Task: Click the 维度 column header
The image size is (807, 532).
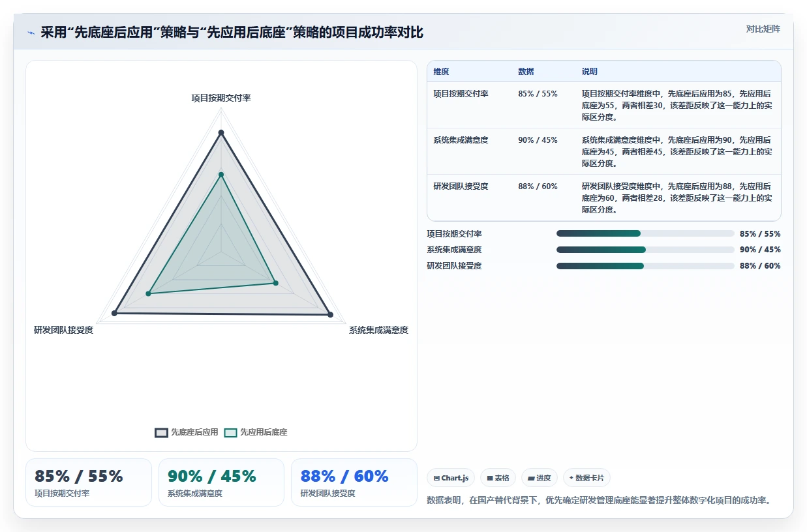Action: click(441, 72)
